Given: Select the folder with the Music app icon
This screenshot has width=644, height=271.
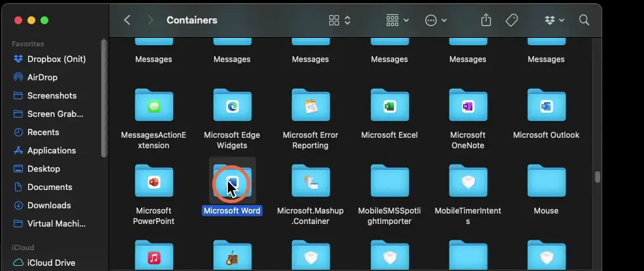Looking at the screenshot, I should 153,255.
